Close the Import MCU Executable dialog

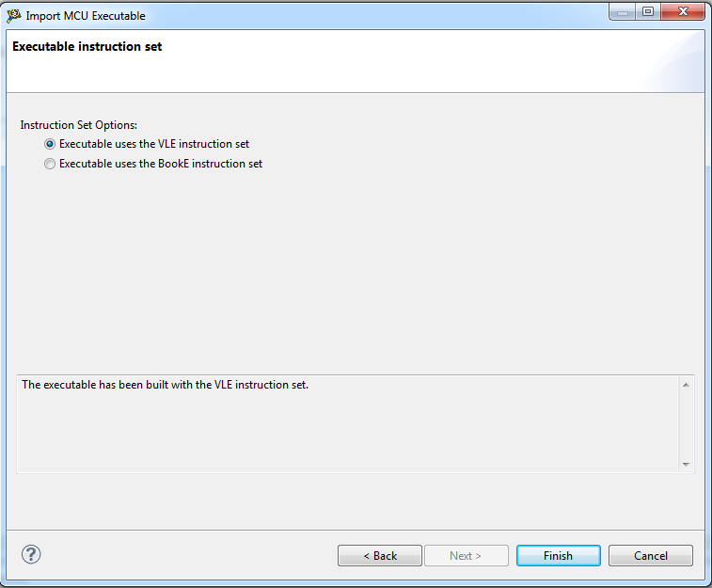click(684, 12)
